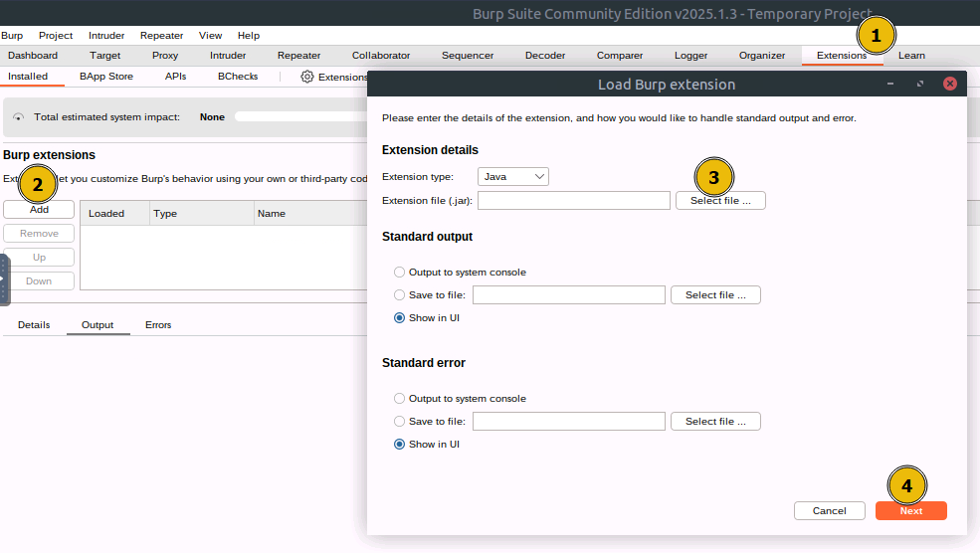The height and width of the screenshot is (553, 980).
Task: Select Standard error 'Show in UI' radio
Action: [399, 445]
